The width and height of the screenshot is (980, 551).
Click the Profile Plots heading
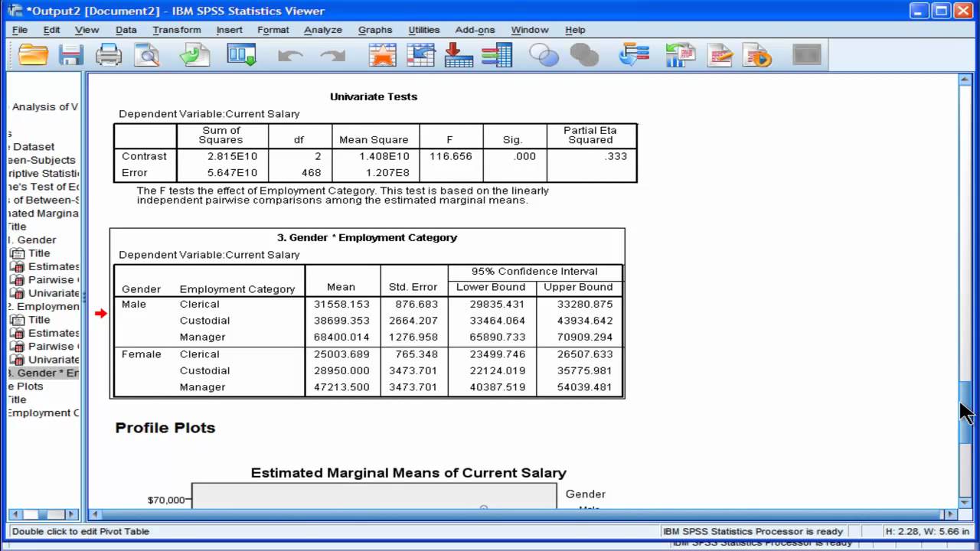(x=165, y=428)
